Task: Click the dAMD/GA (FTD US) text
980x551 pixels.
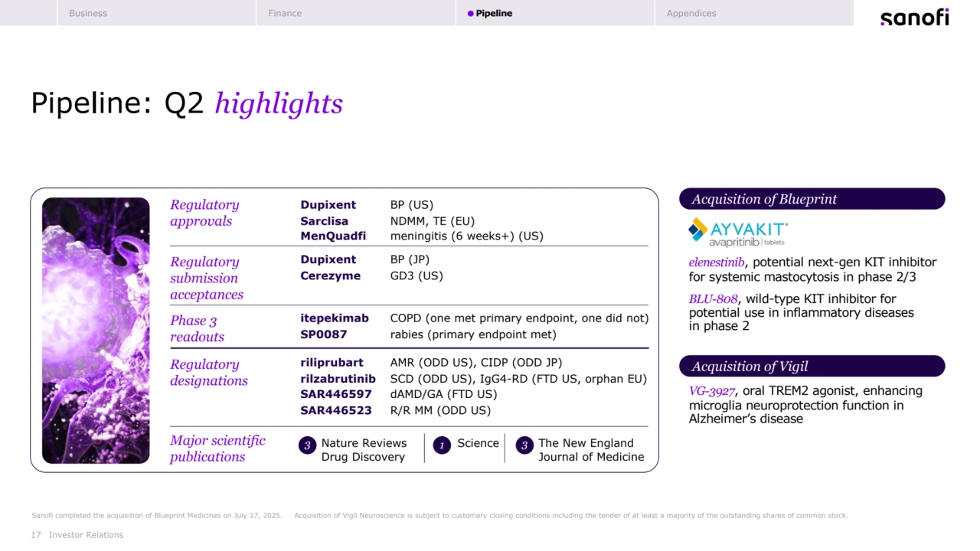Action: tap(443, 394)
